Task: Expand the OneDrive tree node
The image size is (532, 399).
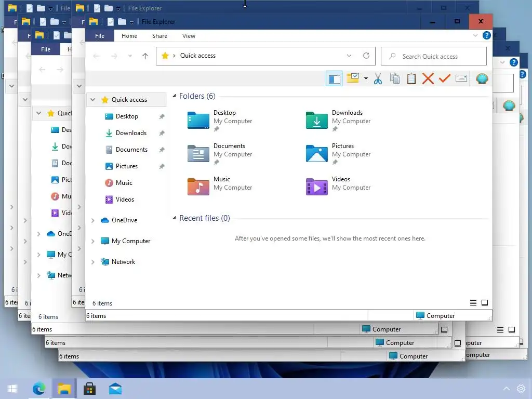Action: [92, 220]
